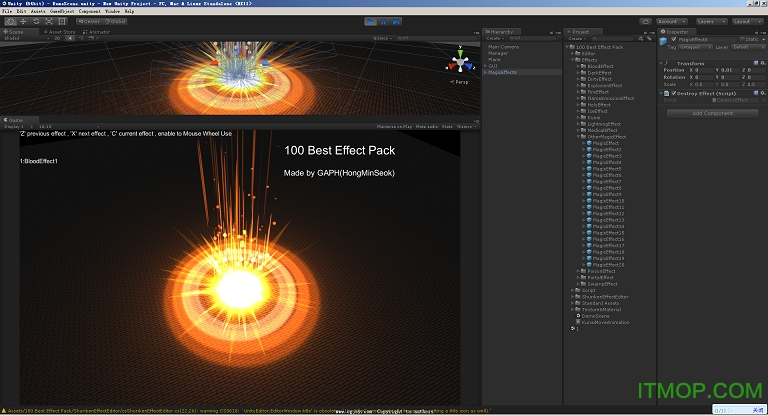
Task: Open the Layout dropdown
Action: 747,22
